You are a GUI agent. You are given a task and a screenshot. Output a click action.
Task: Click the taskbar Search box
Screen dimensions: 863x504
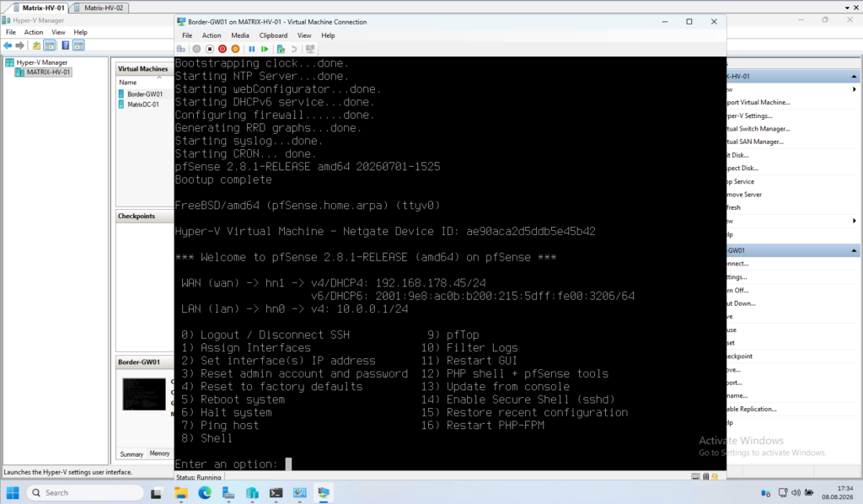point(85,492)
